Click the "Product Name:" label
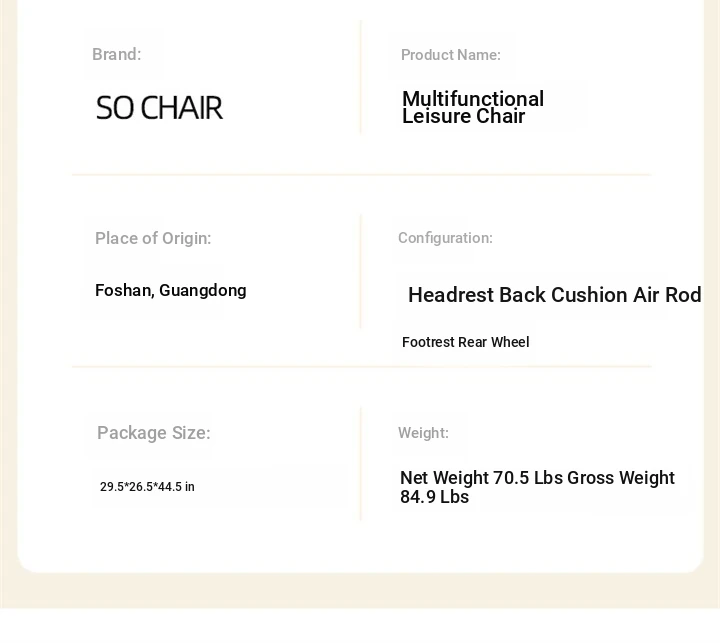720x643 pixels. [450, 55]
